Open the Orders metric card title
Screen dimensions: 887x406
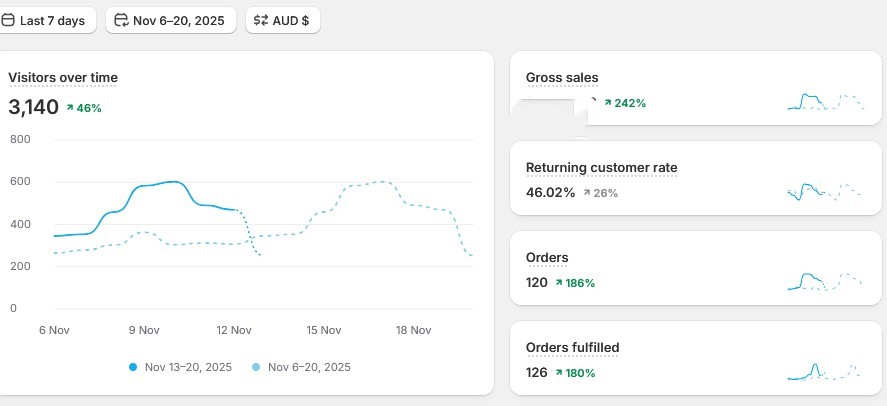(547, 257)
